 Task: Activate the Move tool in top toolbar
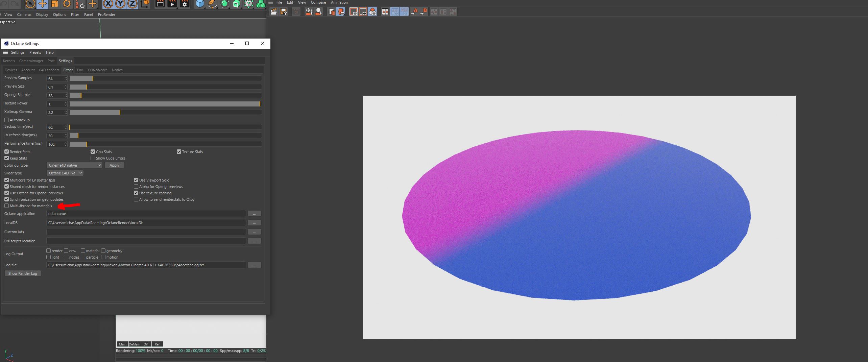(x=43, y=4)
